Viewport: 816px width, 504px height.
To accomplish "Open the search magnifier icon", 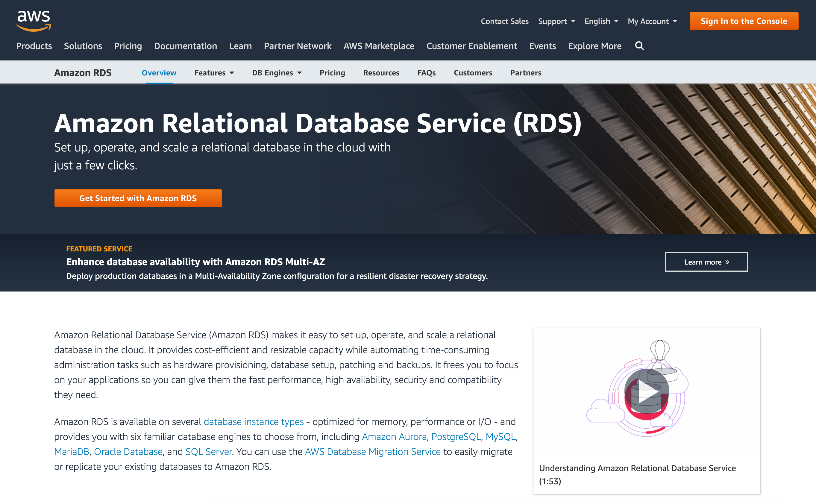I will [639, 46].
